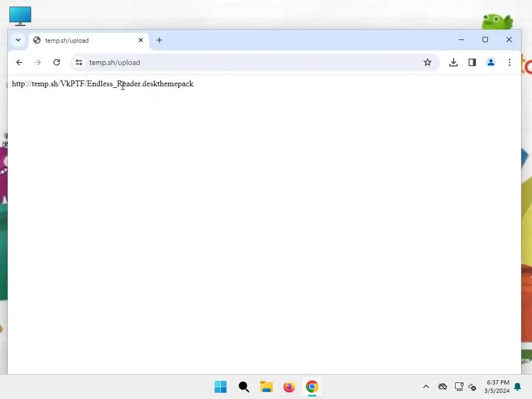
Task: Open the clock showing 6:37 PM
Action: 497,387
